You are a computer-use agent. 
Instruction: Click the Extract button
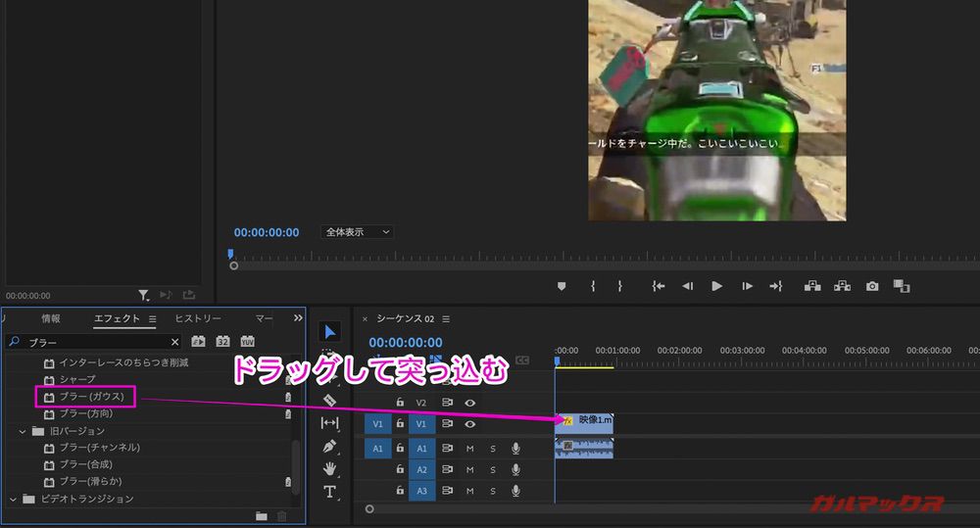[843, 286]
